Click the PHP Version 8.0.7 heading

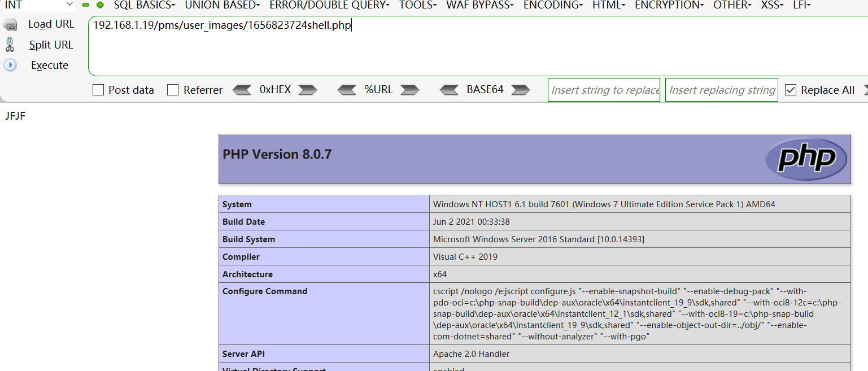point(277,154)
